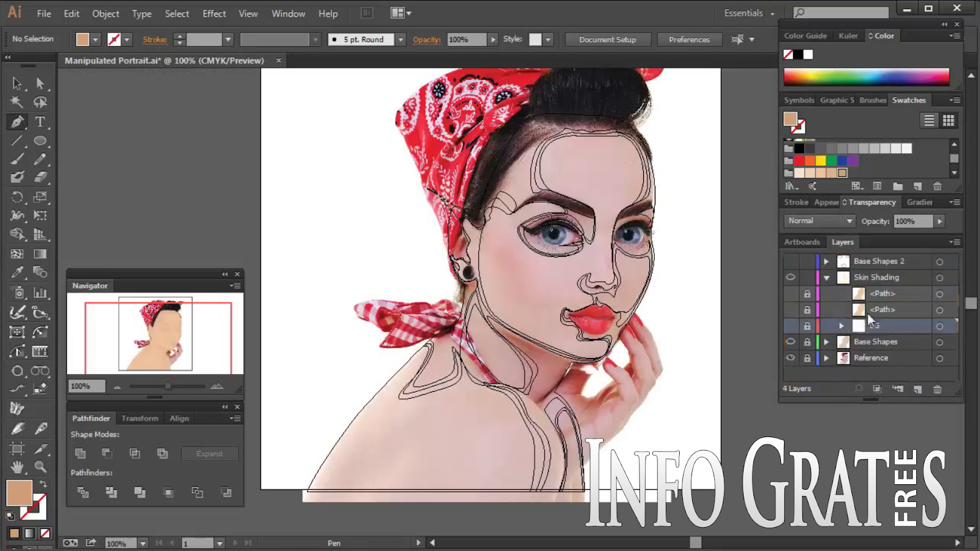This screenshot has height=551, width=980.
Task: Click the Document Setup button
Action: pyautogui.click(x=607, y=40)
